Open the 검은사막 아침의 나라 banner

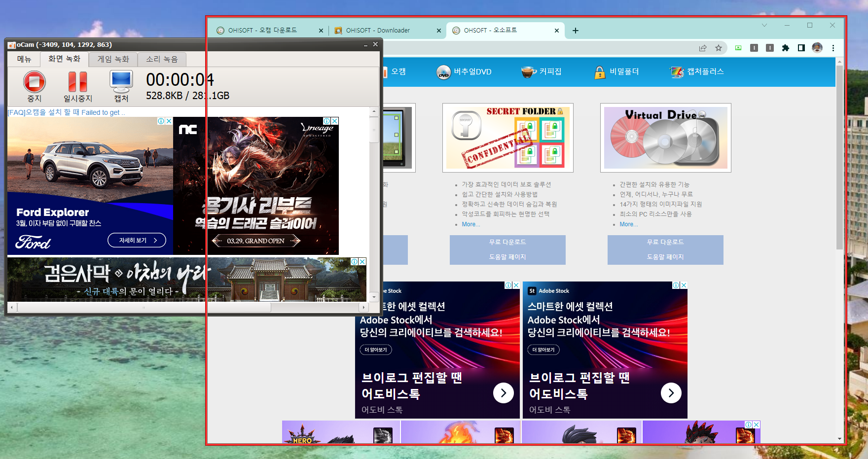pos(186,280)
